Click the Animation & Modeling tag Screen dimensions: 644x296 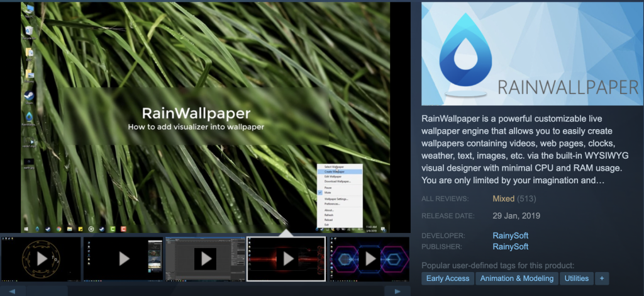click(517, 278)
